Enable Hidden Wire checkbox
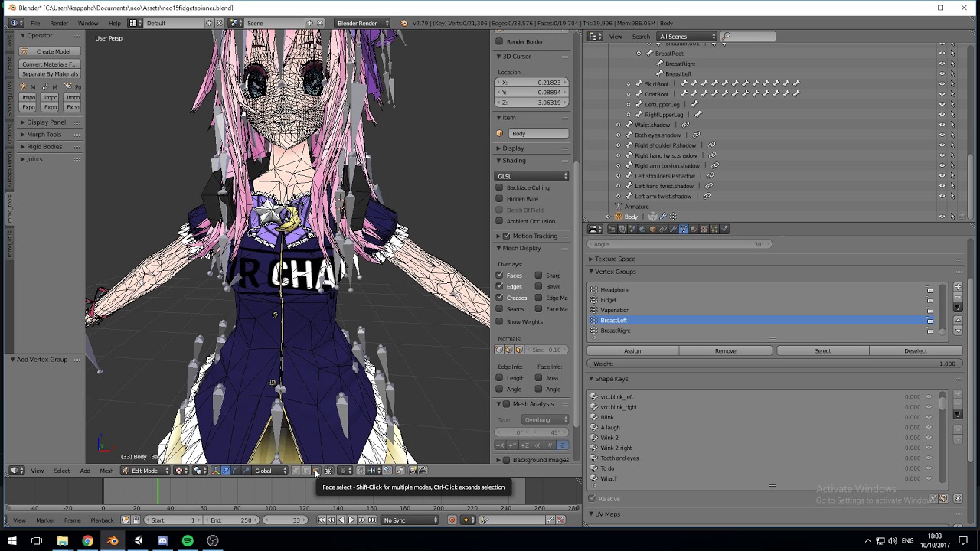980x551 pixels. point(499,199)
